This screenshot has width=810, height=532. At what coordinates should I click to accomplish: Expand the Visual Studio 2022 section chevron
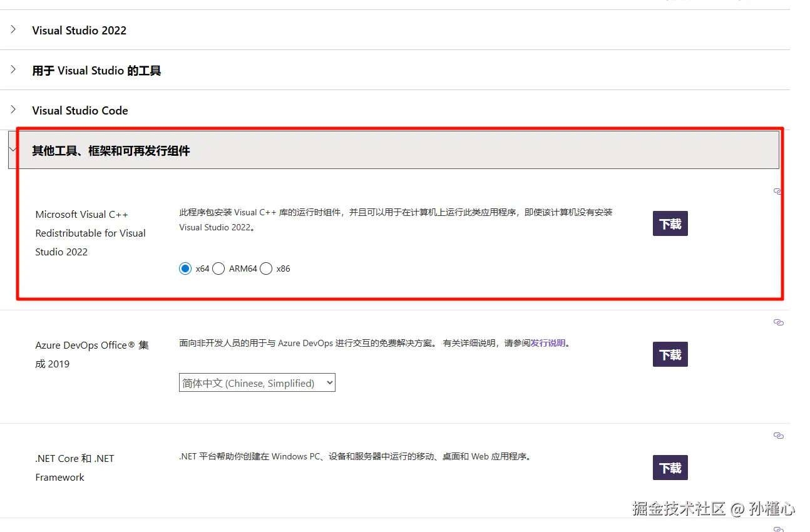pyautogui.click(x=13, y=29)
